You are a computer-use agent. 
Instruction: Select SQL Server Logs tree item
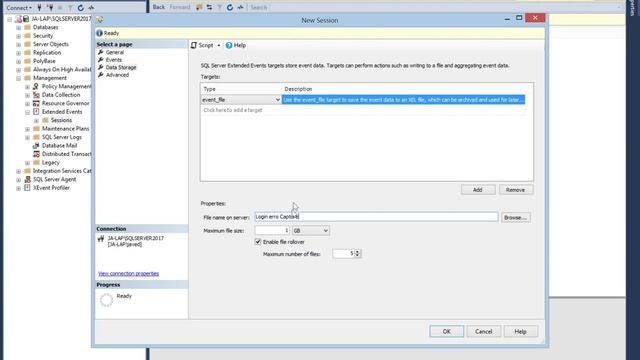click(62, 137)
